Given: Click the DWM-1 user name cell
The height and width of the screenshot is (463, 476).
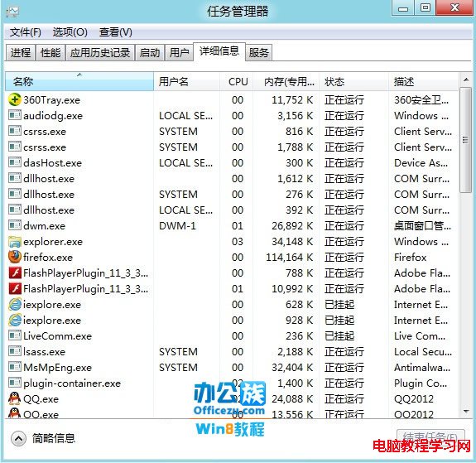Looking at the screenshot, I should (x=177, y=226).
